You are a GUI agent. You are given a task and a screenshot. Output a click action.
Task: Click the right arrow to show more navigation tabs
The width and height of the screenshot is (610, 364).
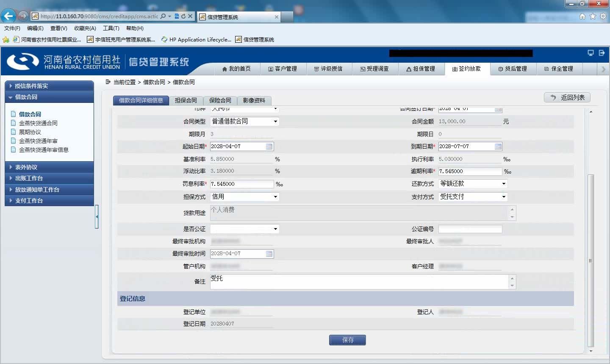[x=603, y=69]
